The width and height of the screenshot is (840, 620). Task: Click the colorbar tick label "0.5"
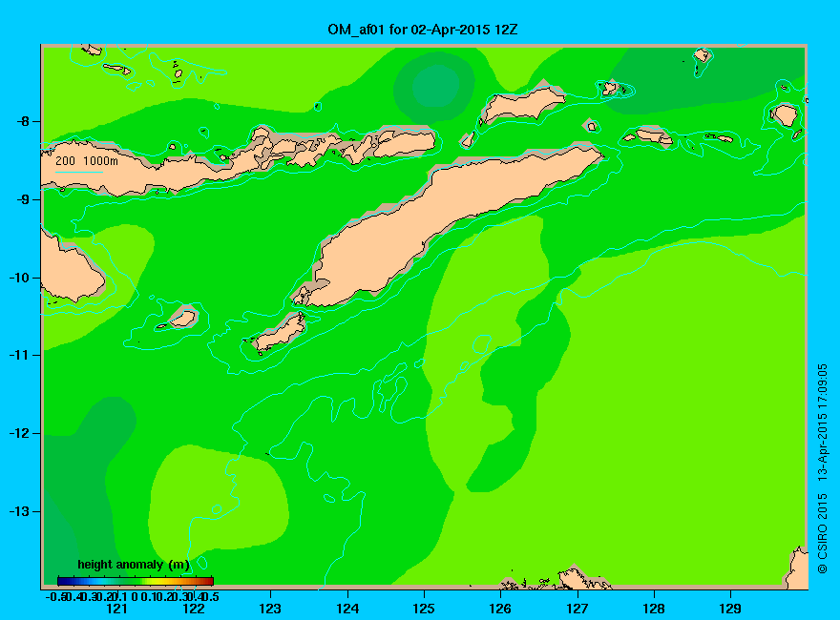pos(211,596)
